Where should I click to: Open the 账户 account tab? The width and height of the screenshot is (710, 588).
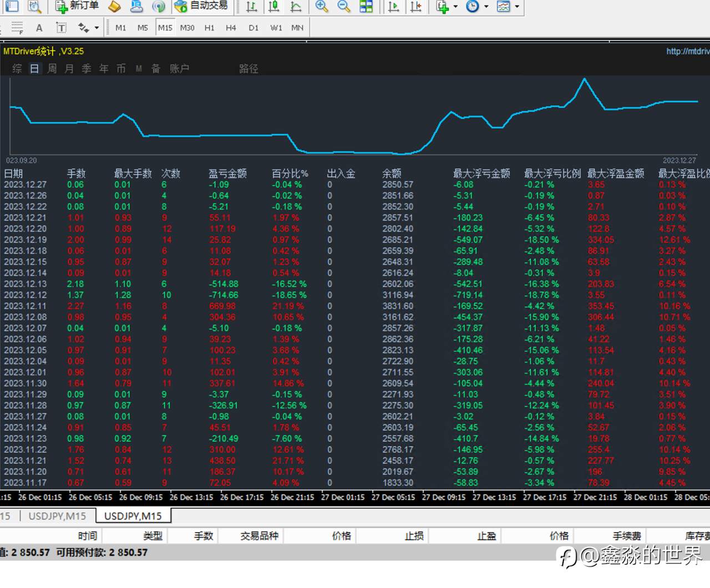coord(179,68)
